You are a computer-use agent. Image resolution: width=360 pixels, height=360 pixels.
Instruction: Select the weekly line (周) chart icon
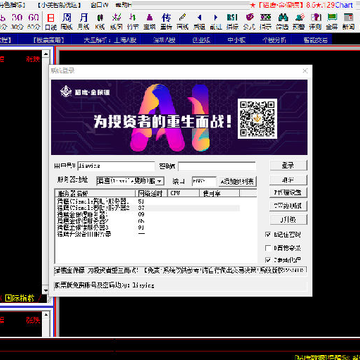click(x=67, y=21)
